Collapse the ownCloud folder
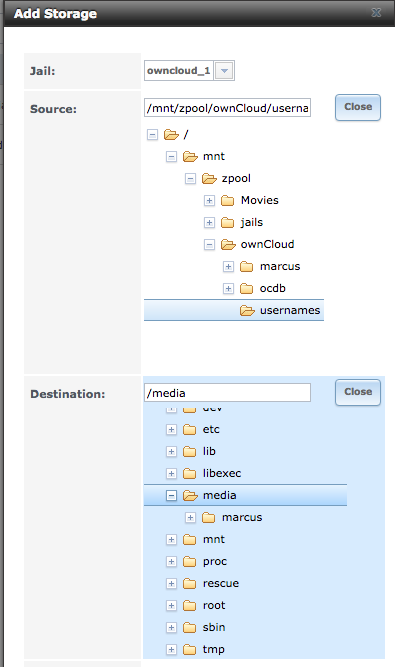Screen dimensions: 395x667 [x=209, y=245]
